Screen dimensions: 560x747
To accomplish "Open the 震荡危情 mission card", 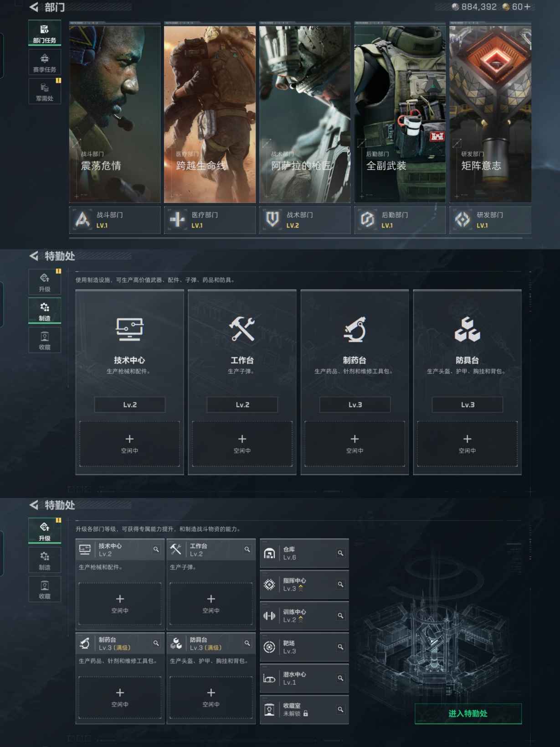I will click(115, 114).
